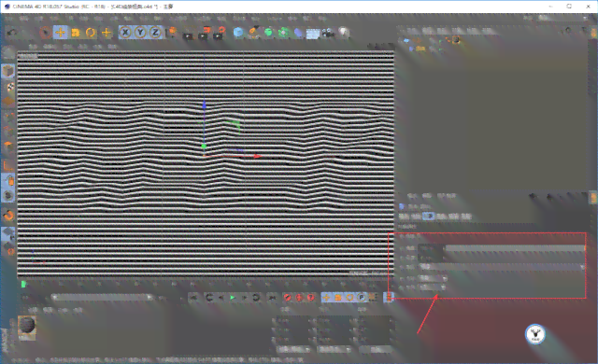Screen dimensions: 598x364
Task: Toggle the X axis lock
Action: pyautogui.click(x=125, y=33)
